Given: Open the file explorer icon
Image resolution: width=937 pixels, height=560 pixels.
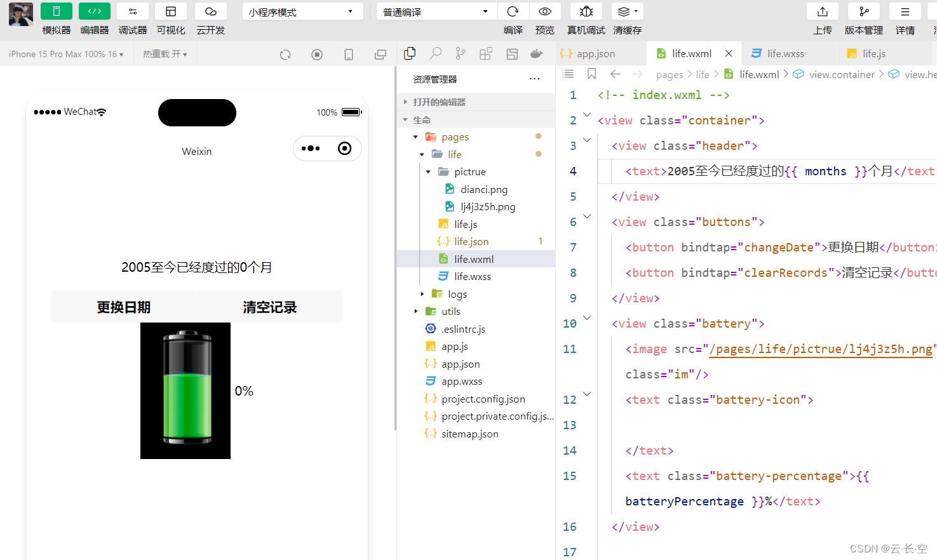Looking at the screenshot, I should (410, 54).
